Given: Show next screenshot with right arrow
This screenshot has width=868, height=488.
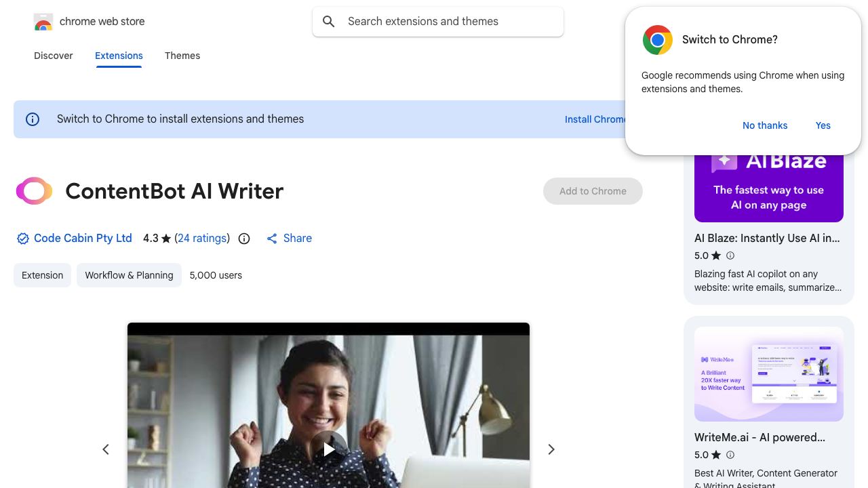Looking at the screenshot, I should 551,449.
